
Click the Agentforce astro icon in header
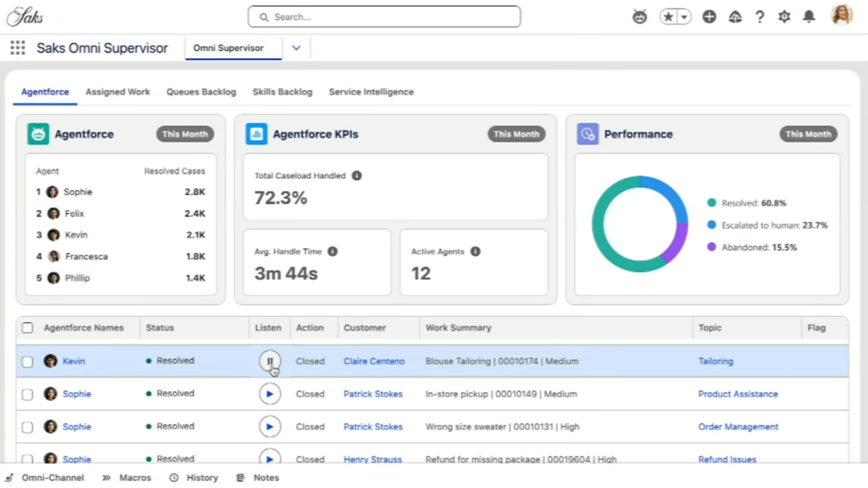tap(640, 17)
